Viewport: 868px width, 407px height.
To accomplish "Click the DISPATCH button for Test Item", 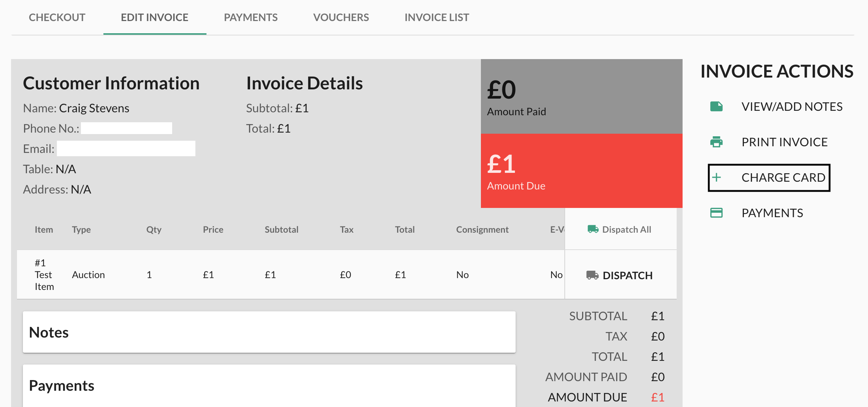I will pyautogui.click(x=627, y=276).
